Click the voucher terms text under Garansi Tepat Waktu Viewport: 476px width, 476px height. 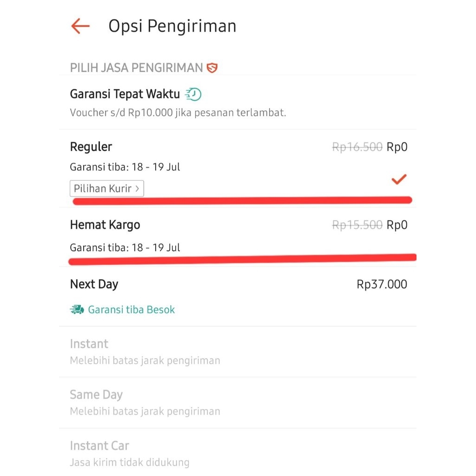coord(178,112)
